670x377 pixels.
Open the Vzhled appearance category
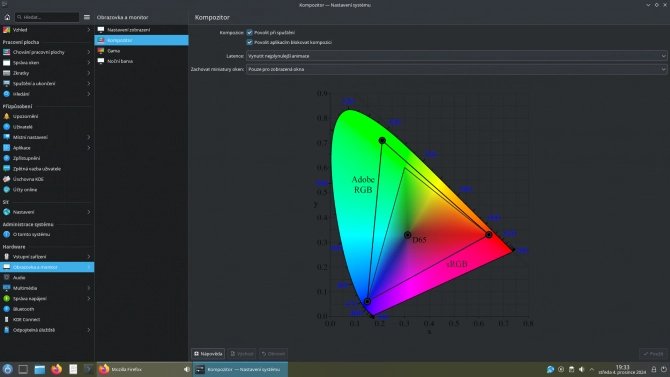pos(47,30)
